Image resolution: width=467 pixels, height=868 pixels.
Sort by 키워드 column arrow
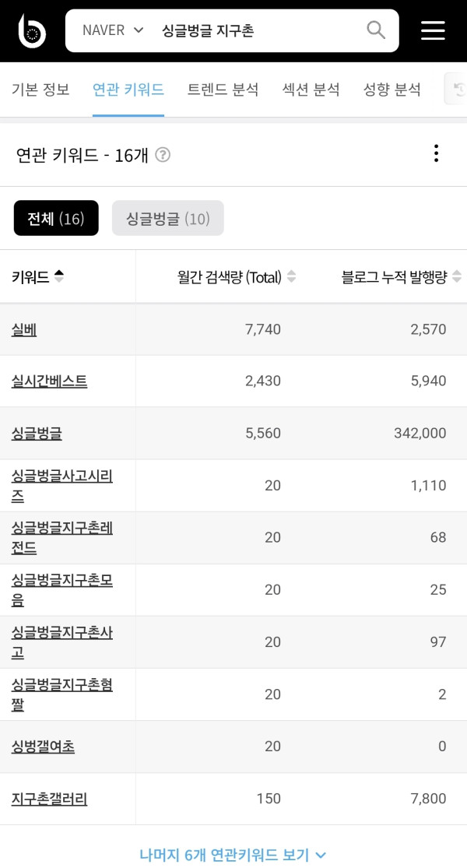pyautogui.click(x=59, y=276)
